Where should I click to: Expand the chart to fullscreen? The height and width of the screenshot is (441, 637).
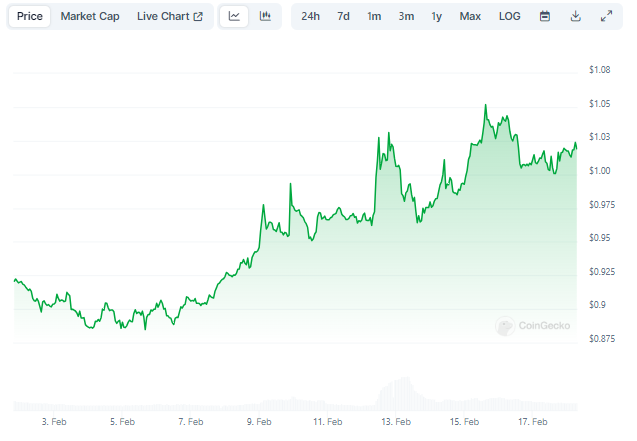coord(606,16)
